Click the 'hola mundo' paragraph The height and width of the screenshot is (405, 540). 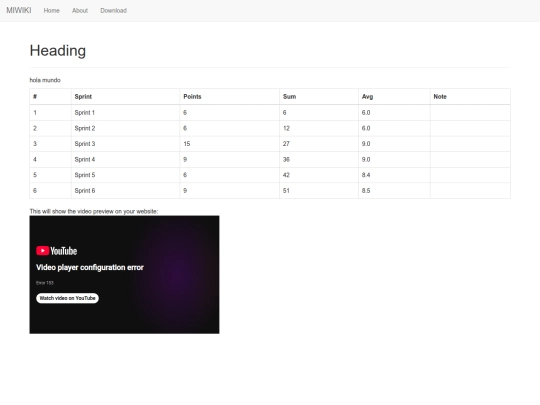coord(45,80)
